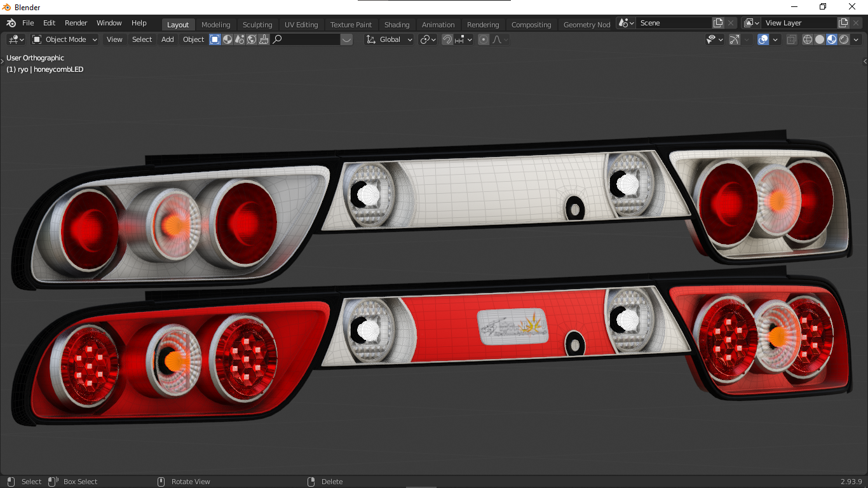Image resolution: width=868 pixels, height=488 pixels.
Task: Click the add view layer icon
Action: (843, 23)
